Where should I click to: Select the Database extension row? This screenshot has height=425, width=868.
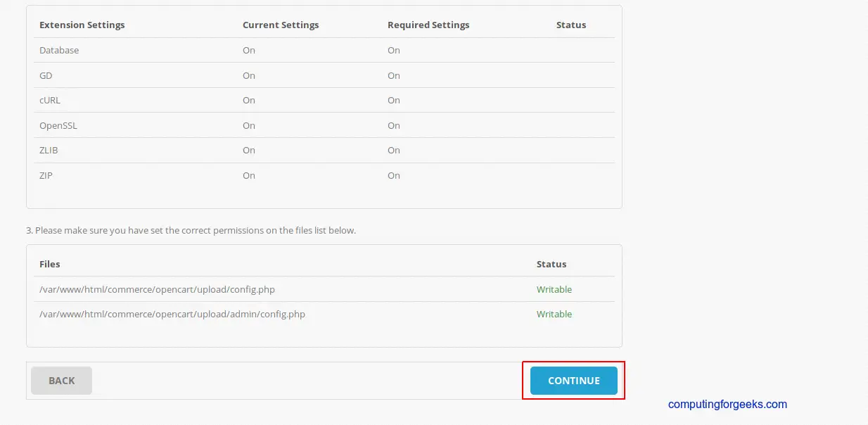point(59,50)
